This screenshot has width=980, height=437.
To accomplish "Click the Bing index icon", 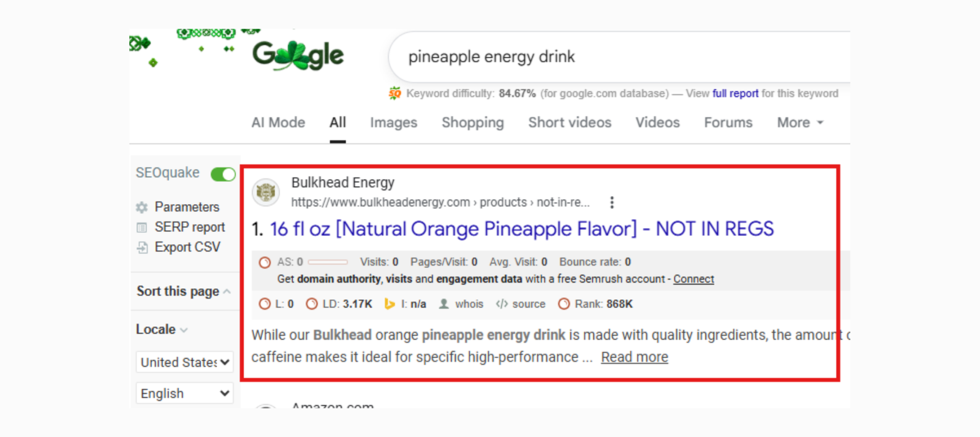I will 389,304.
